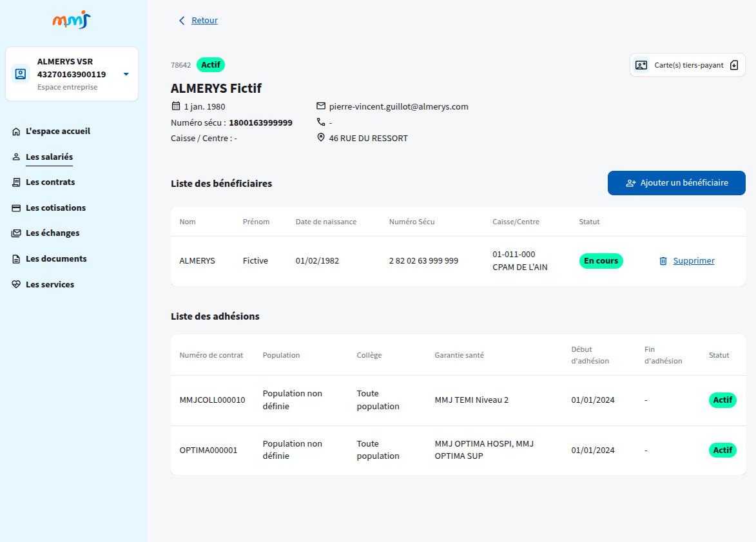Click the envelope icon beside Les échanges

16,233
